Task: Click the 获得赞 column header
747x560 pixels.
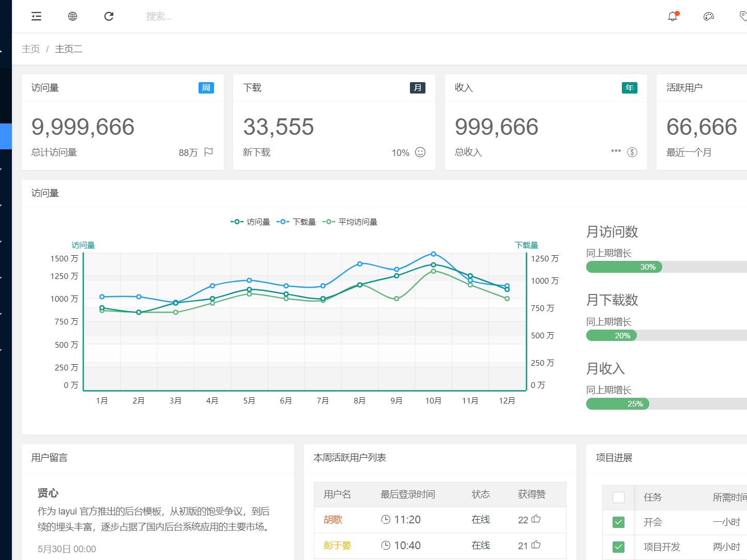Action: tap(532, 494)
